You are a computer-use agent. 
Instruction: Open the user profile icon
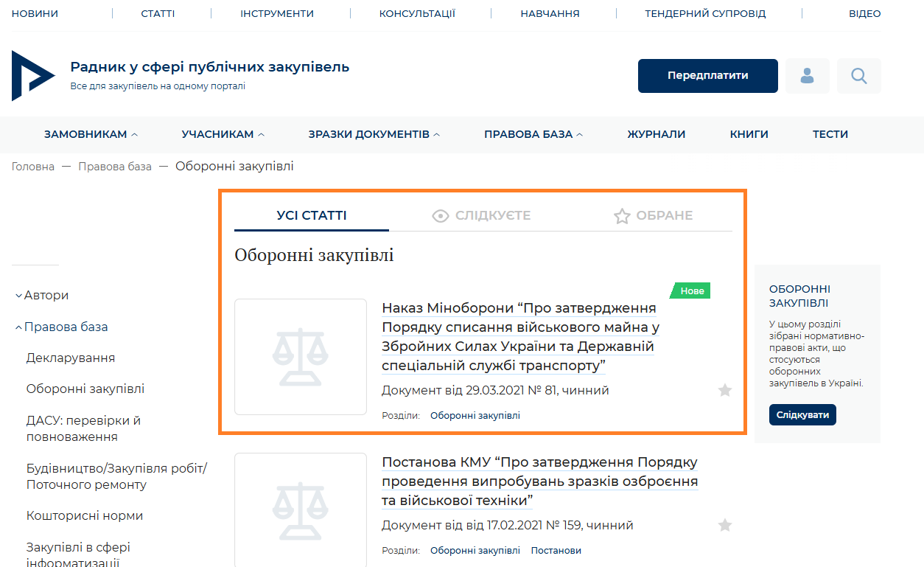pos(808,76)
